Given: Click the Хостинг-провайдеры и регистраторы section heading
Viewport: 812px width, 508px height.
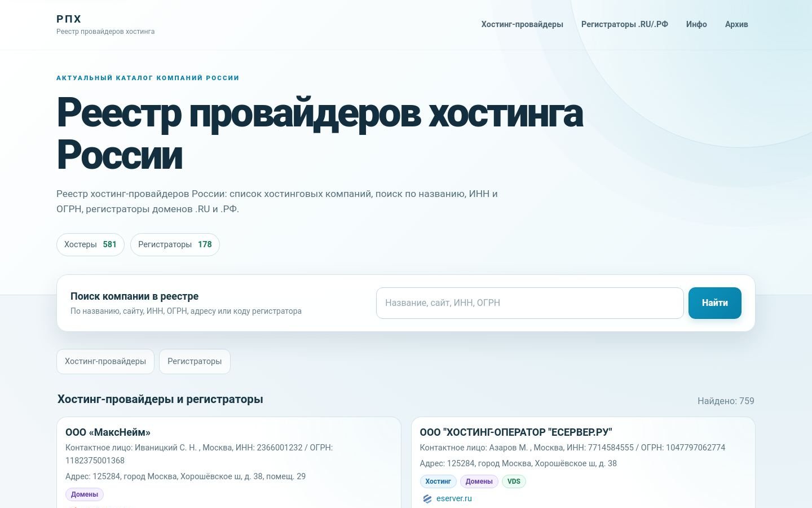Looking at the screenshot, I should 160,399.
